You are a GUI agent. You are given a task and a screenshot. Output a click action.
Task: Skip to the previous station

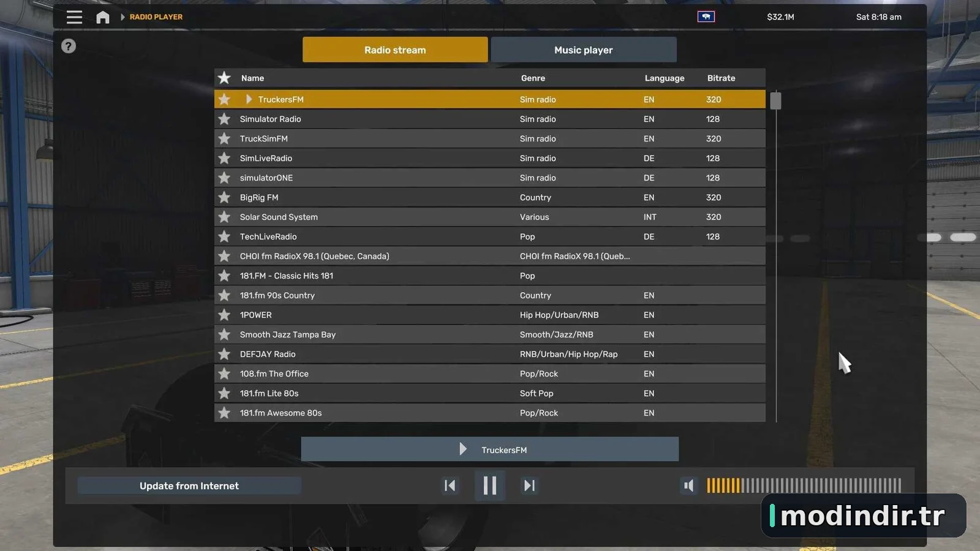click(x=450, y=485)
